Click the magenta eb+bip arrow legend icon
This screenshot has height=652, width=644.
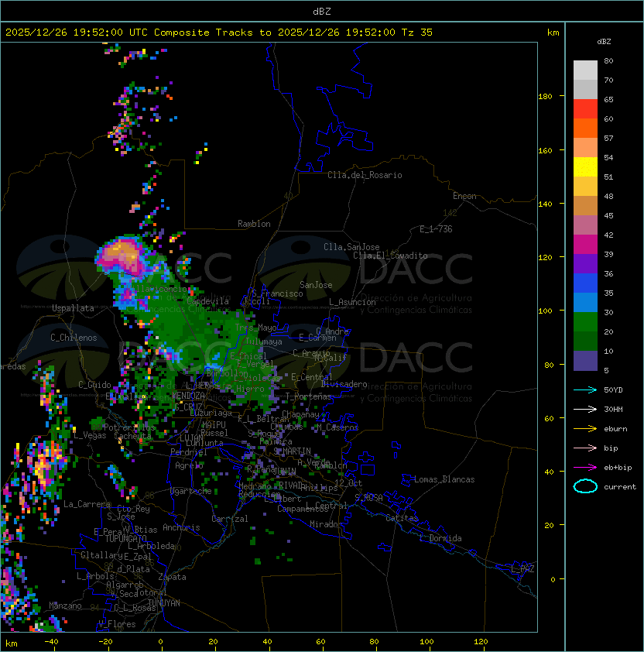click(x=585, y=468)
